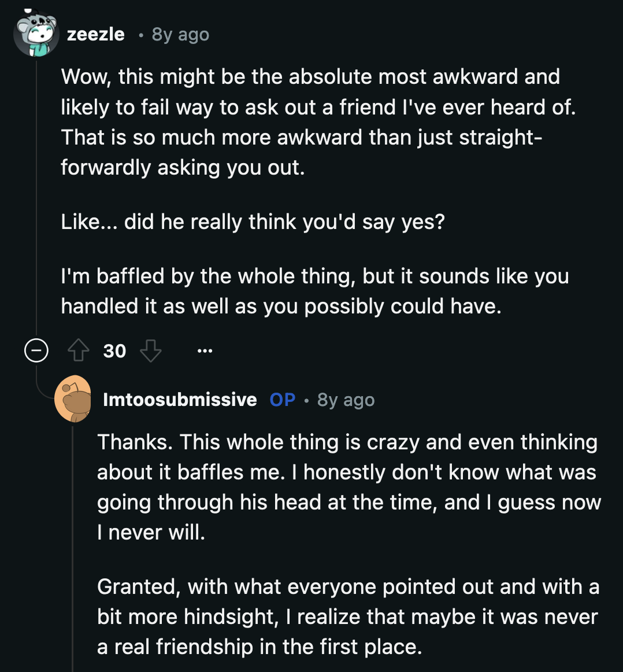This screenshot has width=623, height=672.
Task: Click the vote count showing 30
Action: tap(115, 350)
